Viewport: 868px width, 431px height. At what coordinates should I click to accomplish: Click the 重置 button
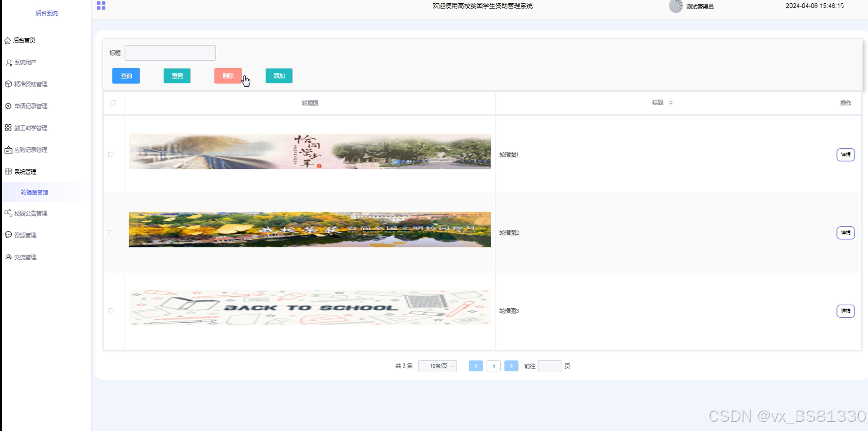tap(177, 76)
